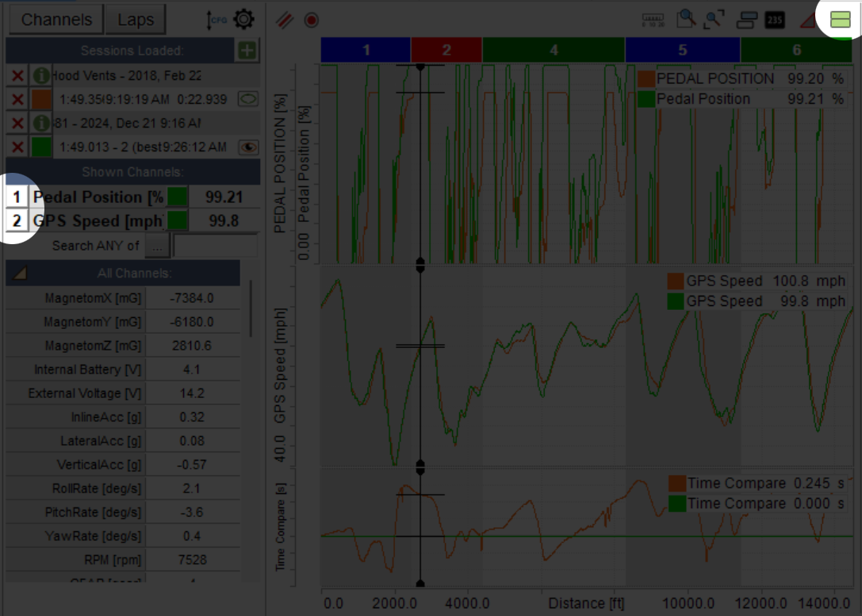Click the zoom-to-fit magnifier icon

point(715,20)
